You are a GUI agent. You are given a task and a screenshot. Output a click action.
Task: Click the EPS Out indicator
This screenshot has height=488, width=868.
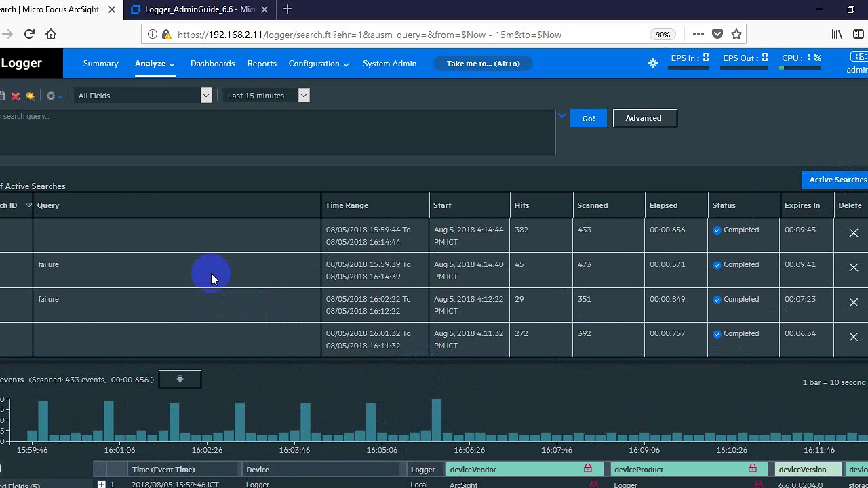click(745, 60)
